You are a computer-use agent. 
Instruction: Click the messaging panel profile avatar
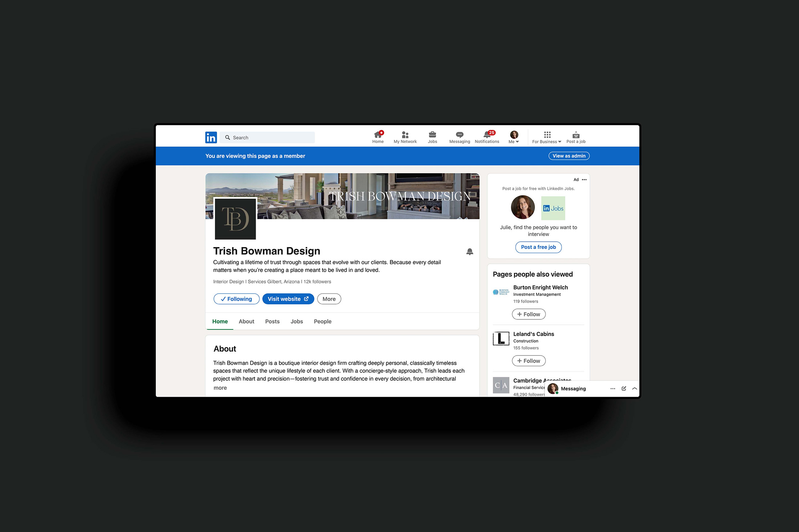pos(553,389)
